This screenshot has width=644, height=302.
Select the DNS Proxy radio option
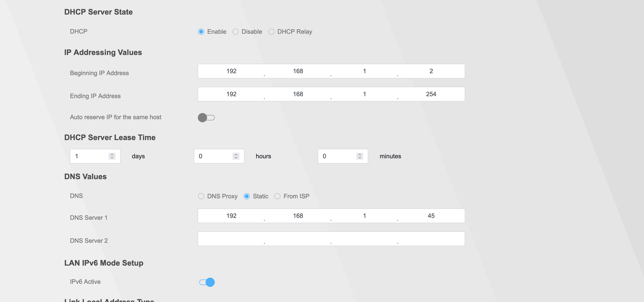[201, 196]
